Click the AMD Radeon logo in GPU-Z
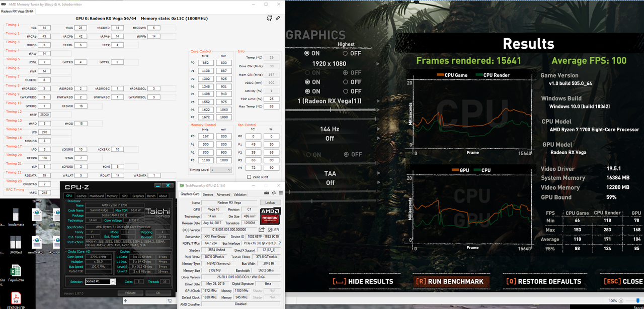644x309 pixels. 271,216
